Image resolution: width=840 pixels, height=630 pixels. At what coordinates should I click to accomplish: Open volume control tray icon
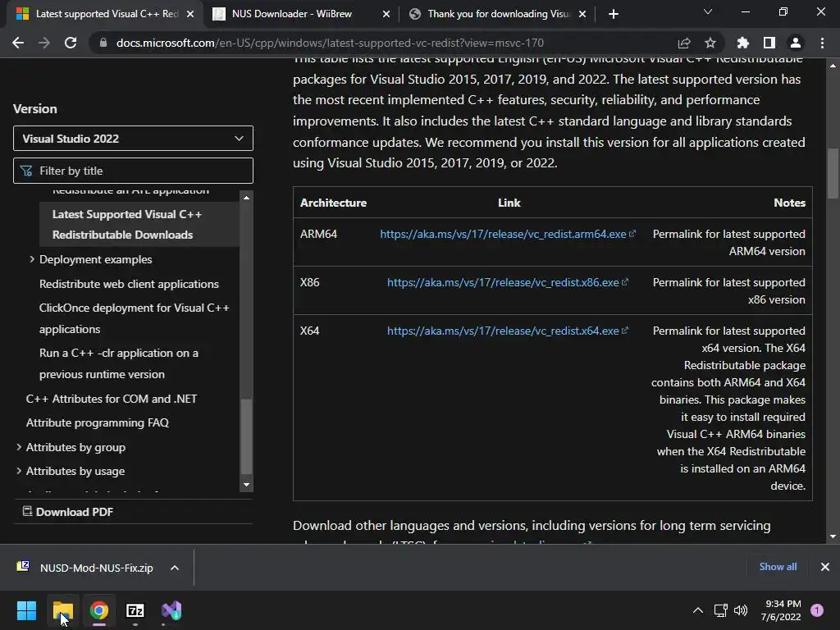click(x=741, y=610)
